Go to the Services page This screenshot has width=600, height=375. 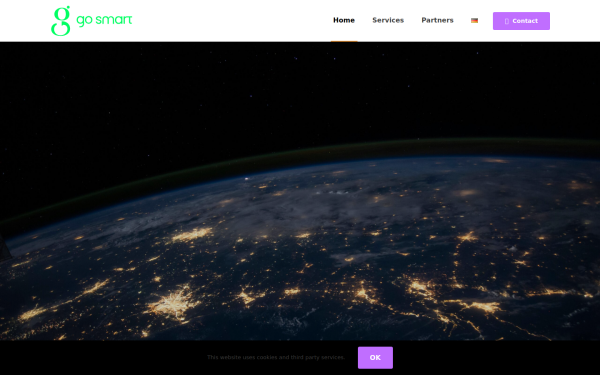[388, 20]
